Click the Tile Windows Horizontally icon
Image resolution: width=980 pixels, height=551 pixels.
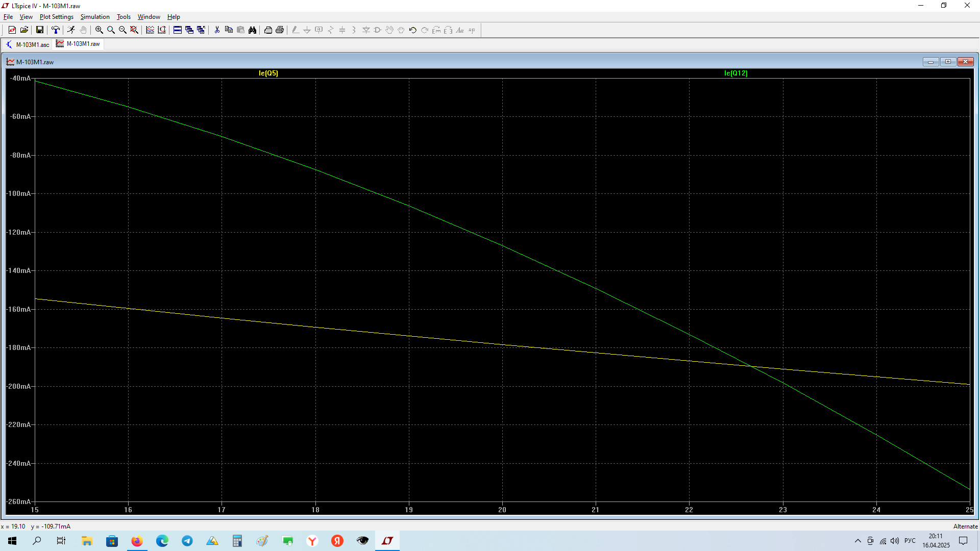[178, 30]
